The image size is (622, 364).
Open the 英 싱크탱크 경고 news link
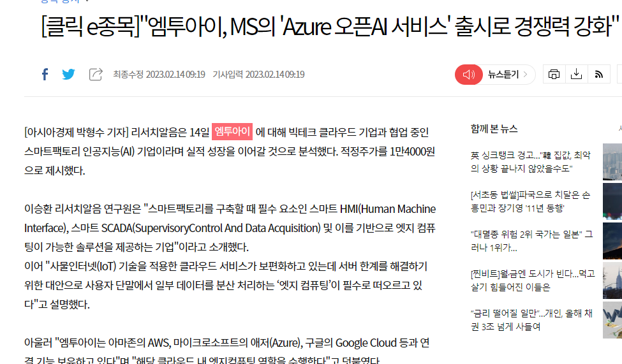[531, 162]
